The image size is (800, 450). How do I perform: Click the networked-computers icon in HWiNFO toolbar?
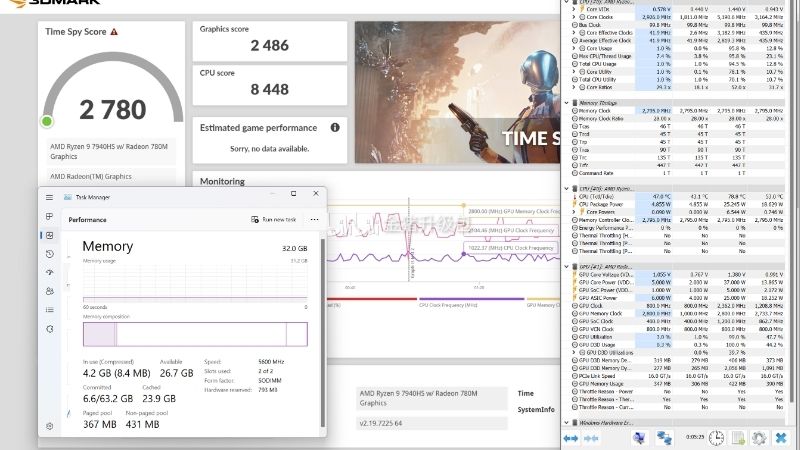[x=663, y=438]
